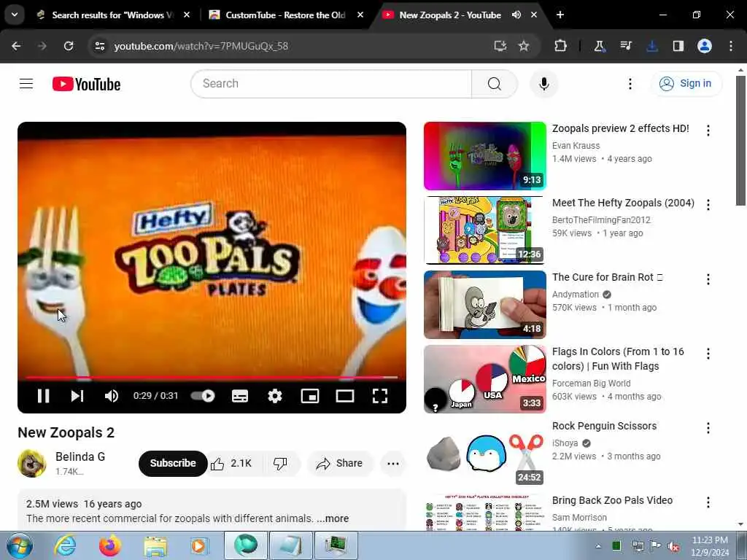The width and height of the screenshot is (747, 560).
Task: Open Flags In Colors video title
Action: point(618,359)
